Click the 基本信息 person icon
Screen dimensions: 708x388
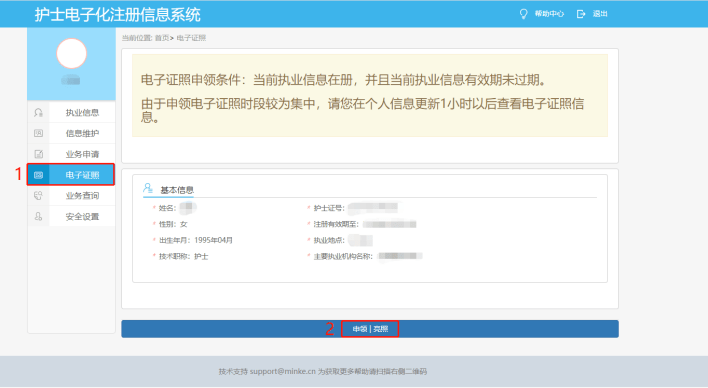[148, 188]
